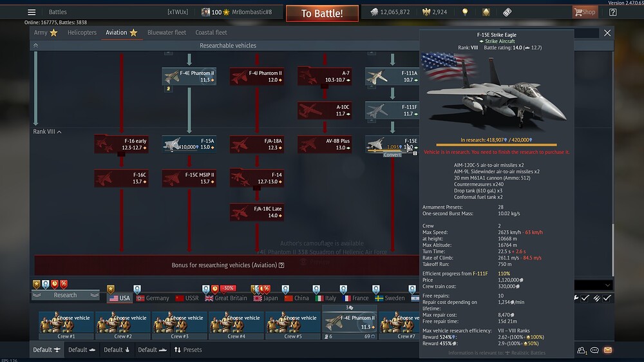Click the Silver Lions balance icon
This screenshot has height=362, width=644.
pyautogui.click(x=374, y=12)
